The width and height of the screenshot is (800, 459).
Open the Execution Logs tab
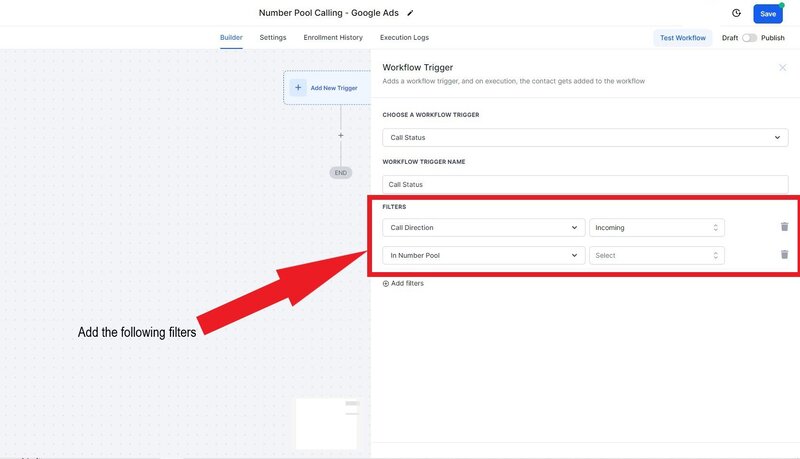pyautogui.click(x=404, y=38)
